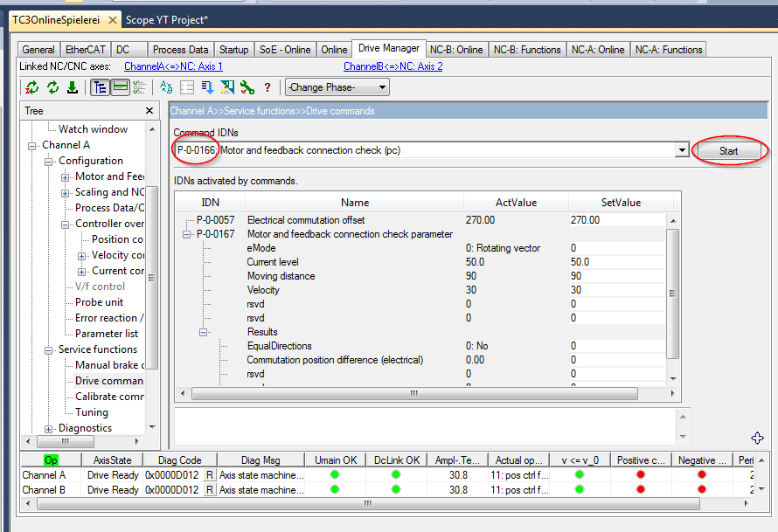Image resolution: width=778 pixels, height=532 pixels.
Task: Click the Channel A Positive red indicator
Action: click(x=641, y=474)
